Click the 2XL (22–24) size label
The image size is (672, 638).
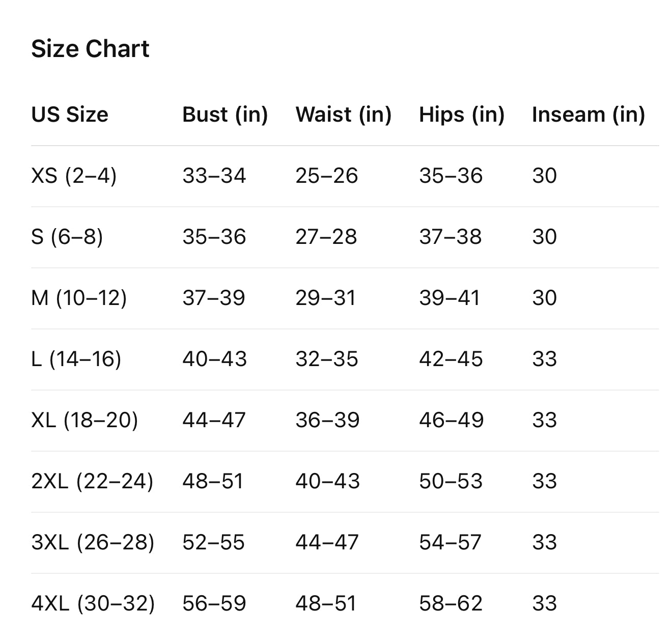(92, 481)
